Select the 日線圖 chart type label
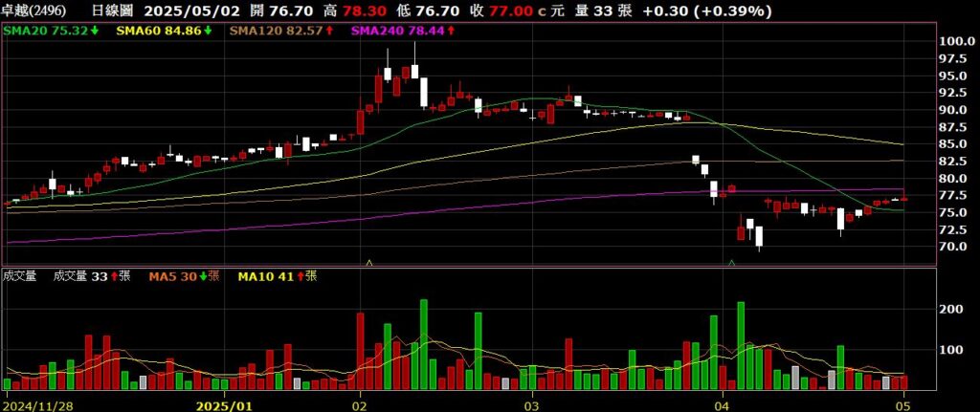The image size is (980, 412). (x=115, y=11)
